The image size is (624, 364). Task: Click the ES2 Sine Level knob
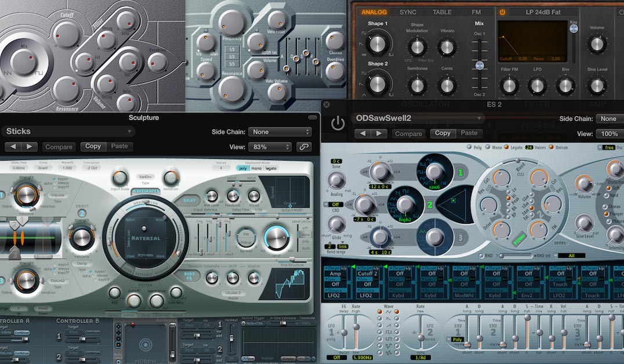(x=584, y=223)
